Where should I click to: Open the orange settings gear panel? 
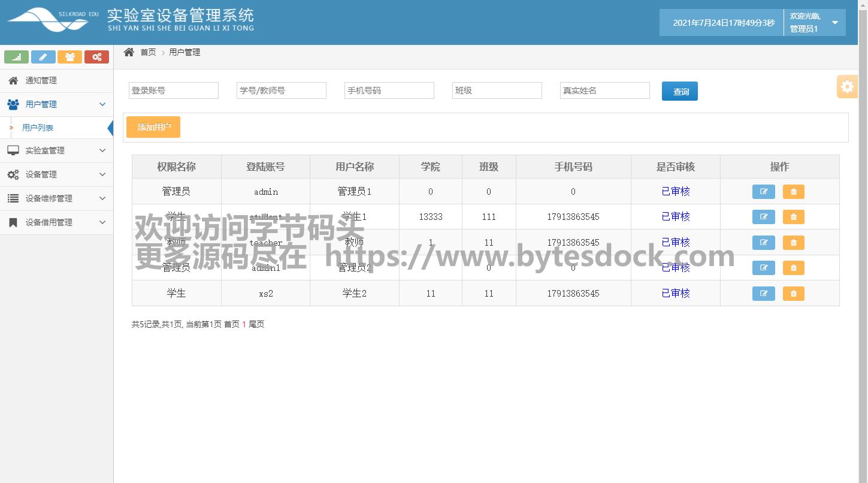(847, 87)
